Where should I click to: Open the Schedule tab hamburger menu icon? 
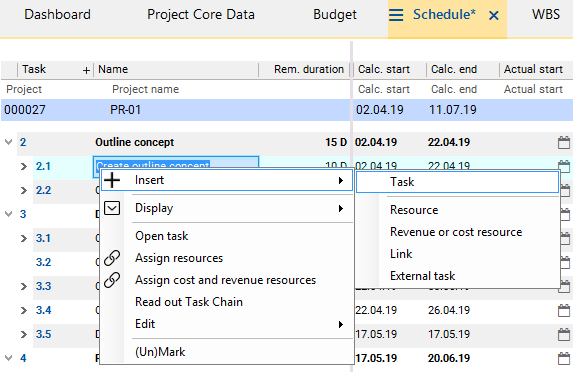pos(396,15)
